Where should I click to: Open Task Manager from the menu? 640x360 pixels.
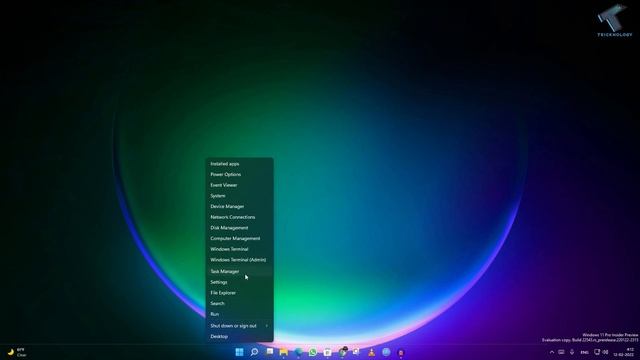click(239, 271)
